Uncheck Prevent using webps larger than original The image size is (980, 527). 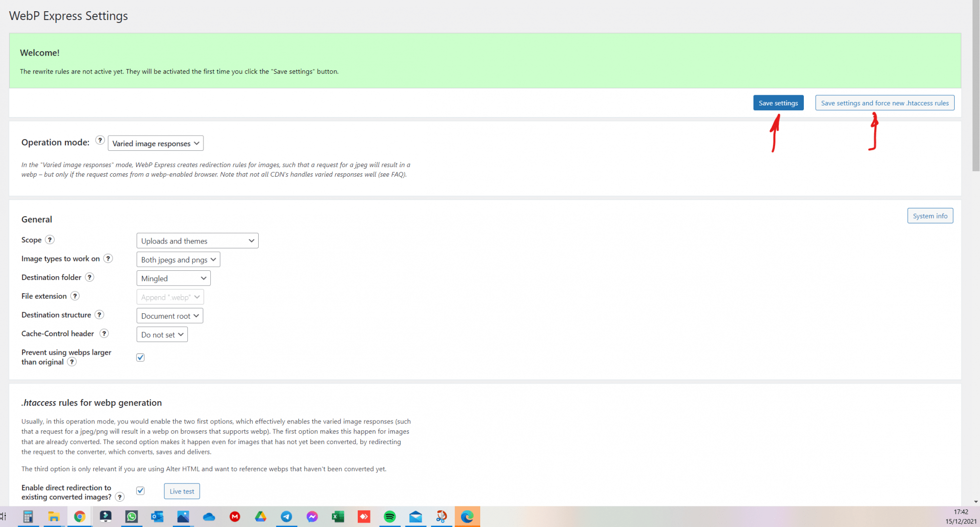141,357
